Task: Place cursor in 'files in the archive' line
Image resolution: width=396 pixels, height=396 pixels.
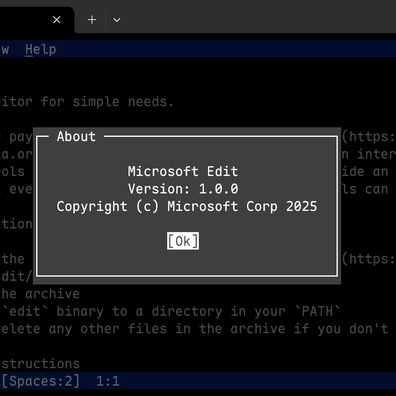Action: (x=194, y=329)
